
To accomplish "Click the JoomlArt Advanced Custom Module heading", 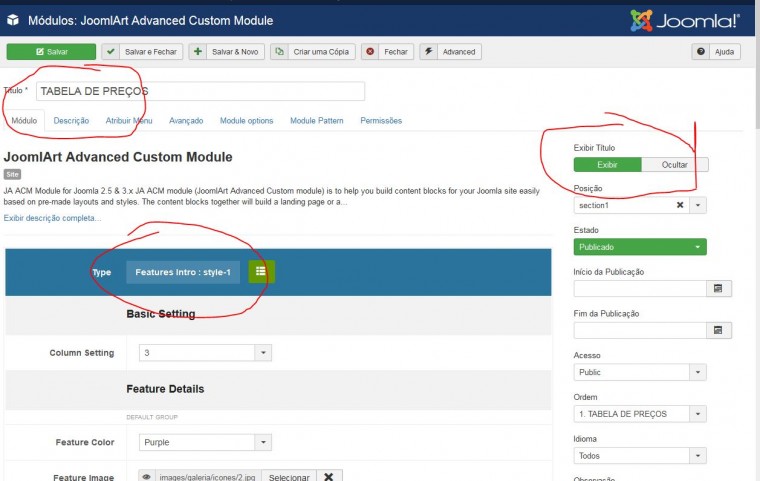I will coord(118,157).
